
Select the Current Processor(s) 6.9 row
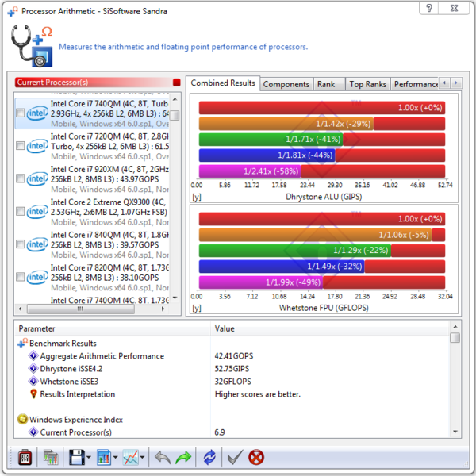232,432
